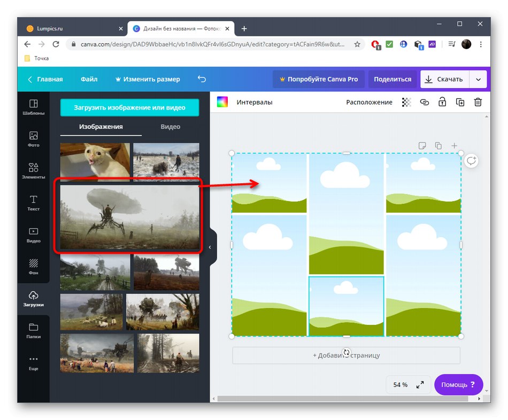Open the Точка bookmark folder
Viewport: 508px width, 420px height.
click(36, 58)
